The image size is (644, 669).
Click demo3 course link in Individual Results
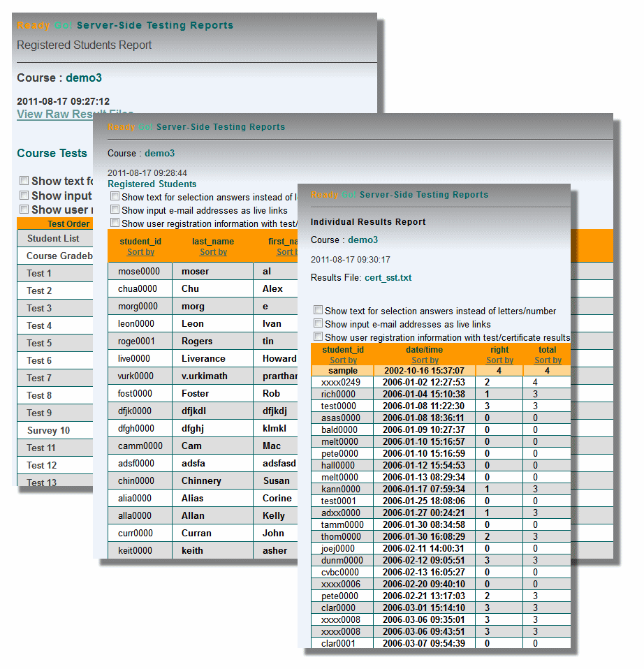(363, 240)
